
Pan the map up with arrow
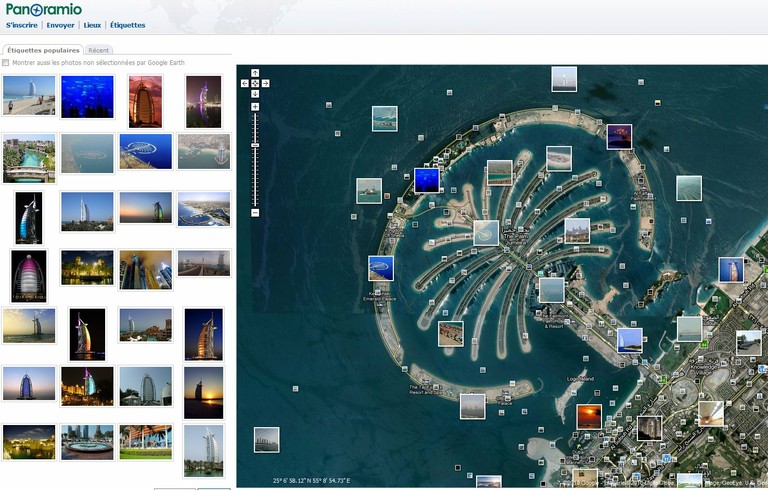coord(255,73)
